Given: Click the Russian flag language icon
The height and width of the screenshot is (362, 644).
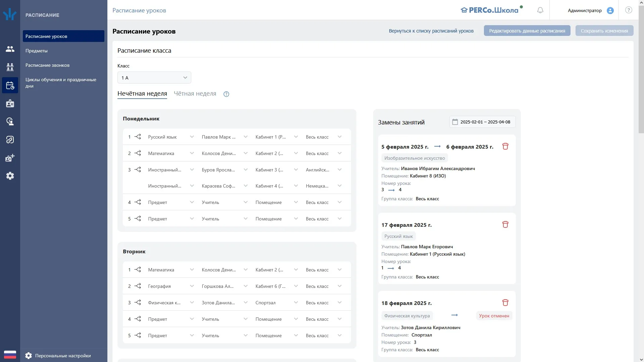Looking at the screenshot, I should pos(10,354).
